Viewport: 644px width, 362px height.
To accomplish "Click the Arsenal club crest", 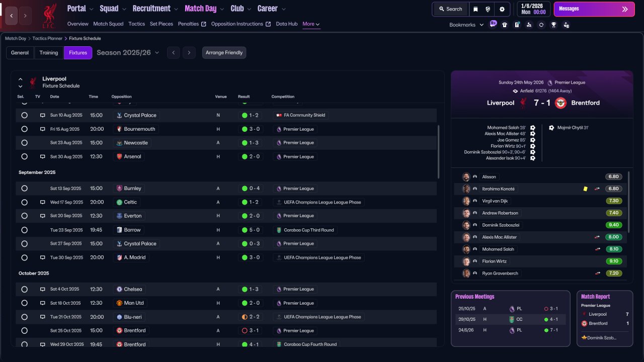I will tap(119, 156).
